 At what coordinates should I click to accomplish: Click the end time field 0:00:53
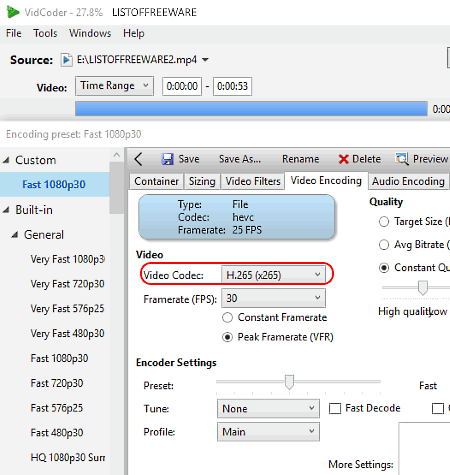click(232, 86)
